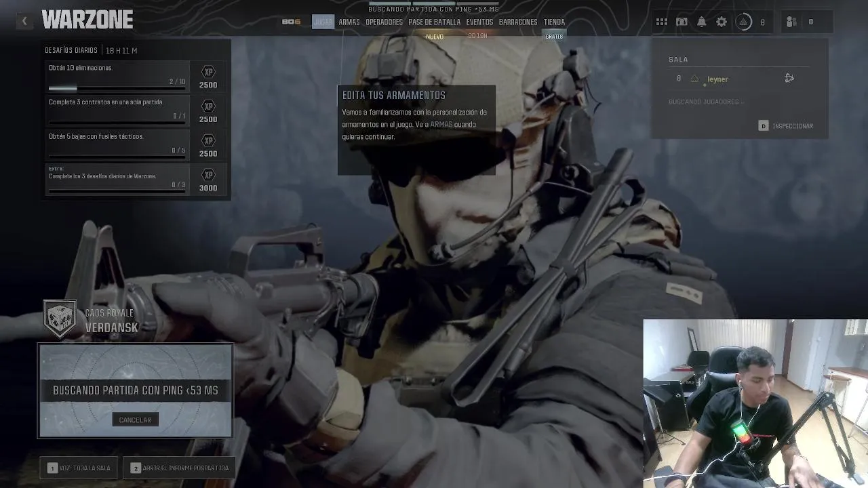Viewport: 868px width, 488px height.
Task: Click the Battle.net platform icon beside leyner
Action: pos(789,78)
